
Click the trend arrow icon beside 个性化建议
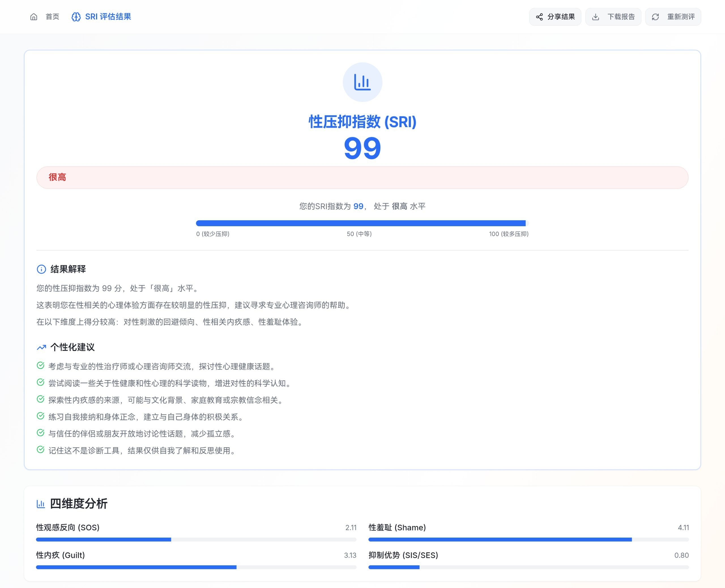41,347
